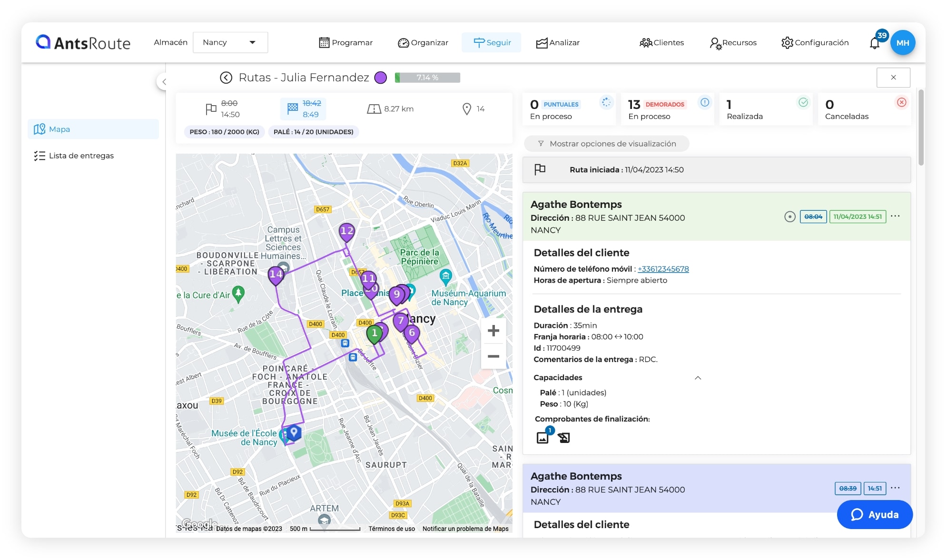Go back using the Rutas arrow button

point(226,77)
